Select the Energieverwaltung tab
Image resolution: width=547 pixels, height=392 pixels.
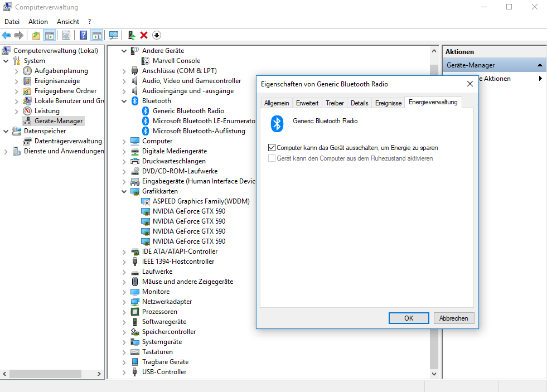tap(433, 102)
